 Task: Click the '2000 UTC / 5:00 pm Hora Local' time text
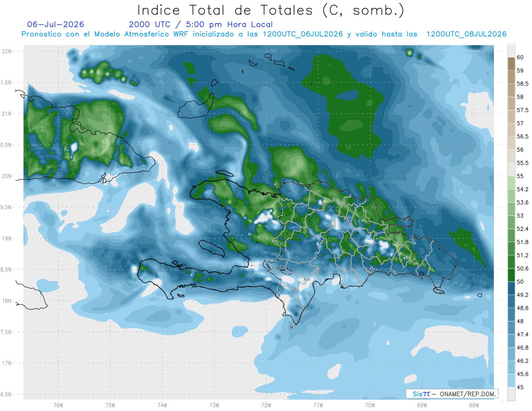coord(201,24)
